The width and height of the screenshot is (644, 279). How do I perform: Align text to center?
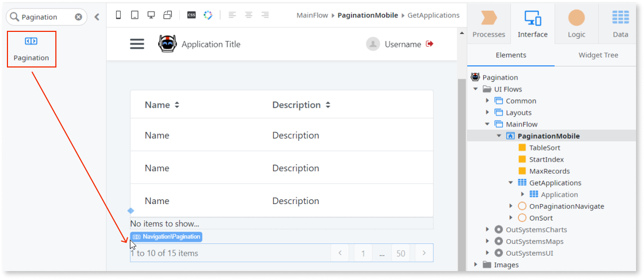[249, 15]
